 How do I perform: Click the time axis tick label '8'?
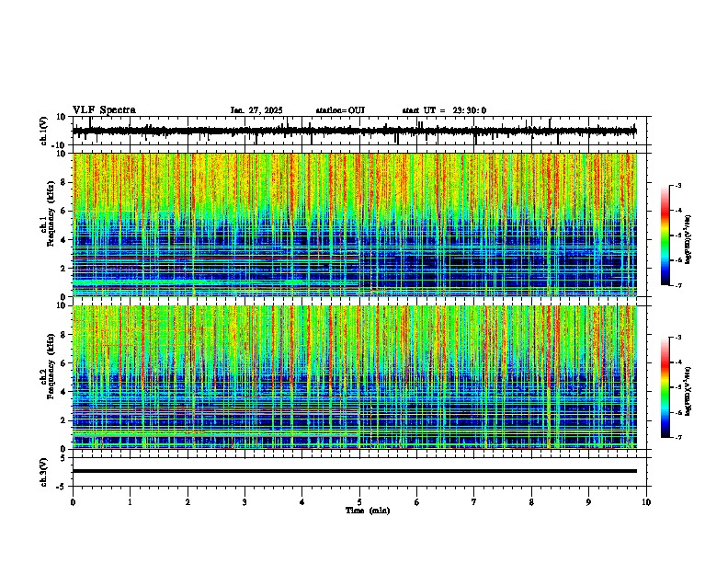pyautogui.click(x=531, y=502)
